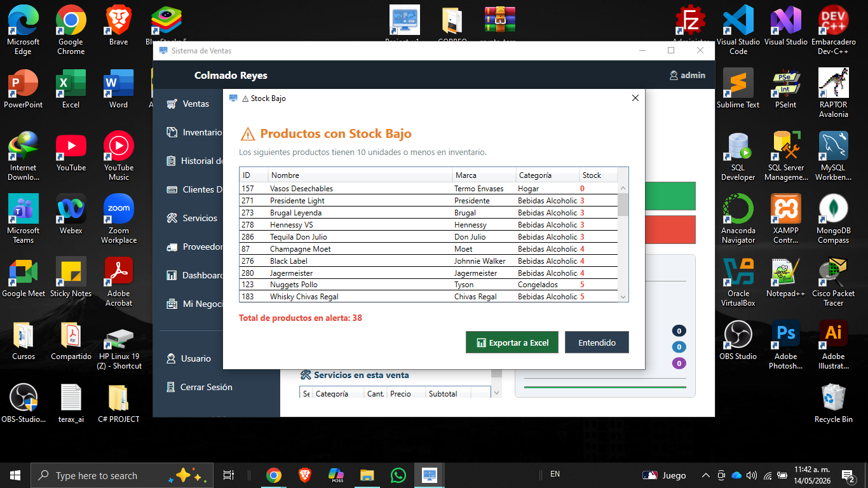Select the Presidente Light row

tap(428, 201)
